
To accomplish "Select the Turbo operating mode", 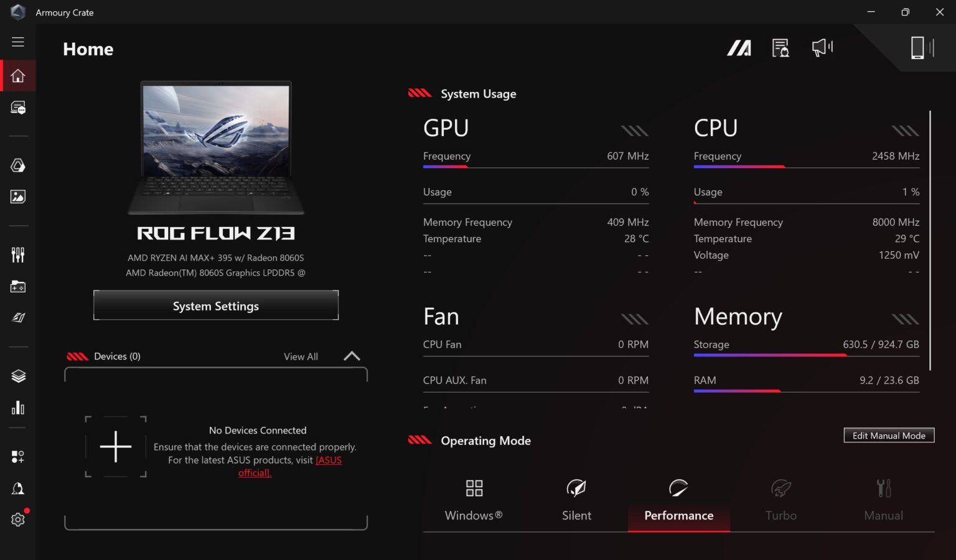I will [780, 501].
